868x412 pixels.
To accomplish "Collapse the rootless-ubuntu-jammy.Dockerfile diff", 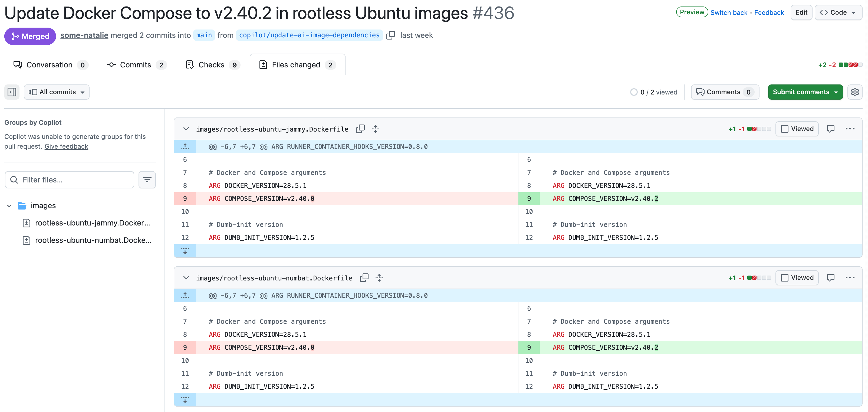I will [x=186, y=129].
